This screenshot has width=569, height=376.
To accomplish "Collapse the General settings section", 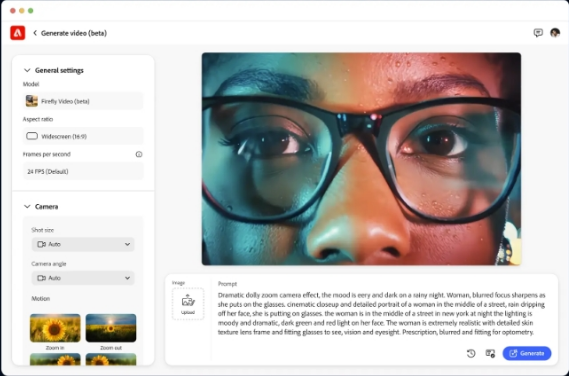I will [27, 70].
